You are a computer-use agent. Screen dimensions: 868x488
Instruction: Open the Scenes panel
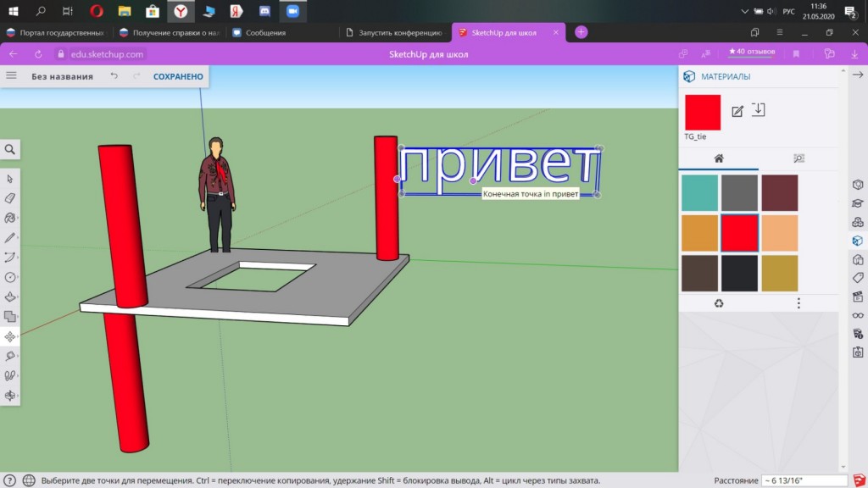coord(858,297)
